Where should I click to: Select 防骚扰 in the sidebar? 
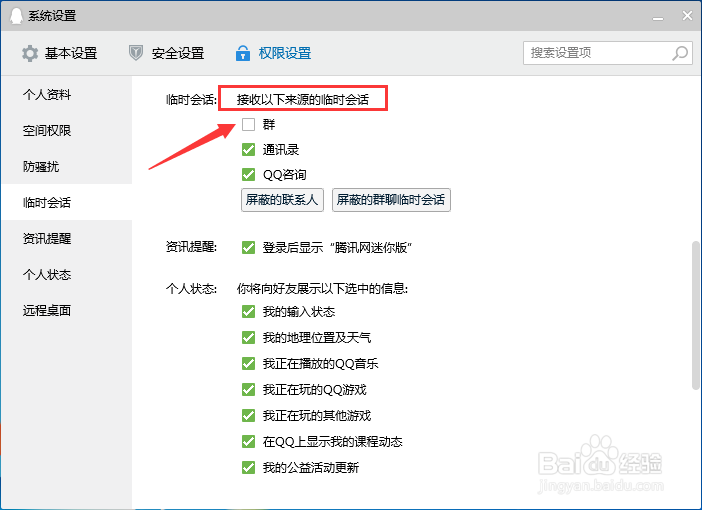click(x=67, y=166)
